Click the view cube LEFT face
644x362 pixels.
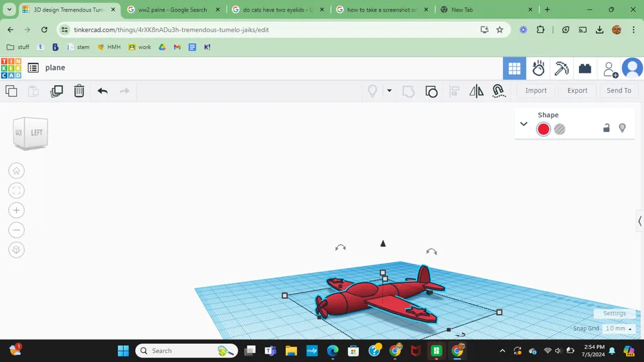36,133
